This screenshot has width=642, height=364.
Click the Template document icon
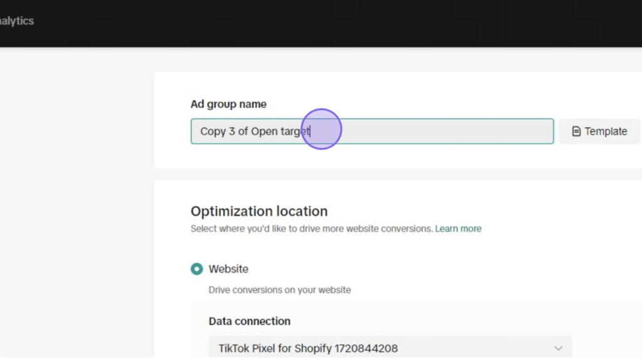pyautogui.click(x=576, y=132)
